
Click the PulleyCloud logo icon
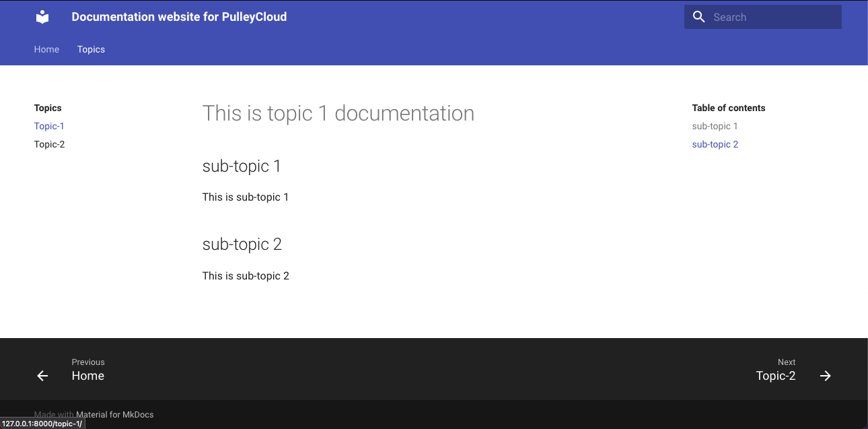[42, 16]
